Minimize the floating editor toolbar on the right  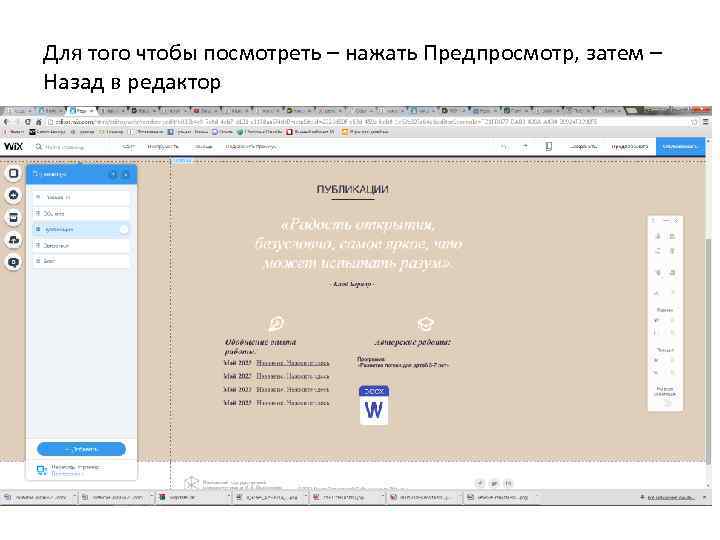[667, 221]
